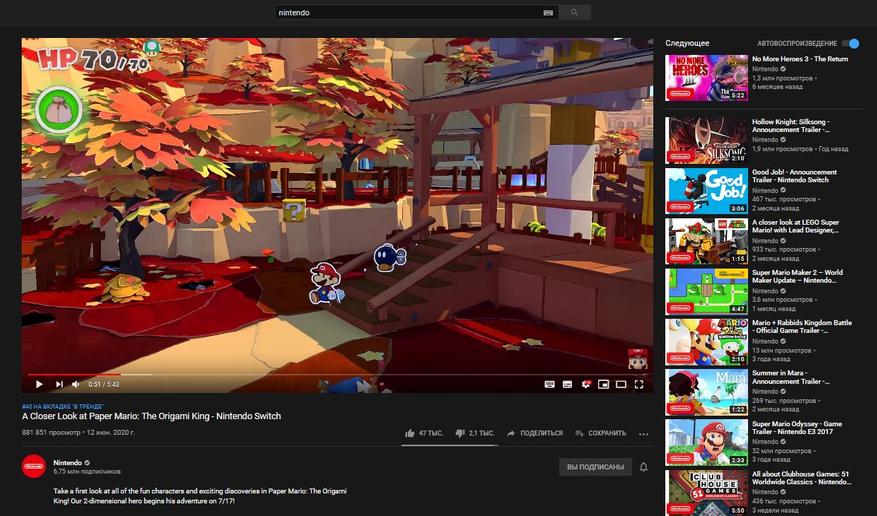
Task: Open the player settings gear
Action: click(586, 384)
